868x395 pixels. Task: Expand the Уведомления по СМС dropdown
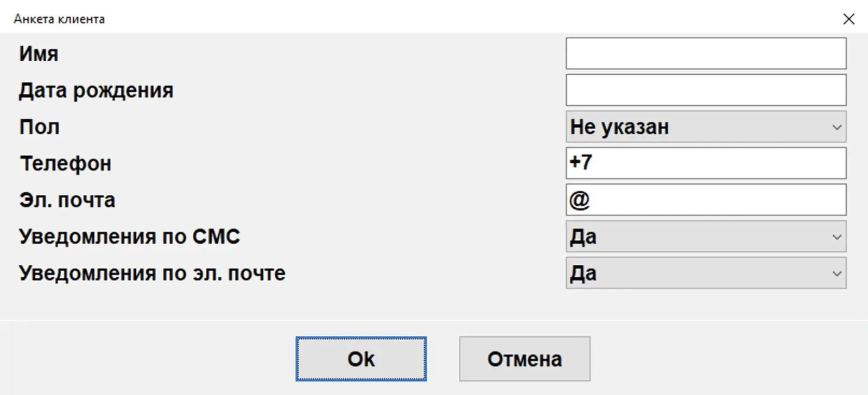706,236
